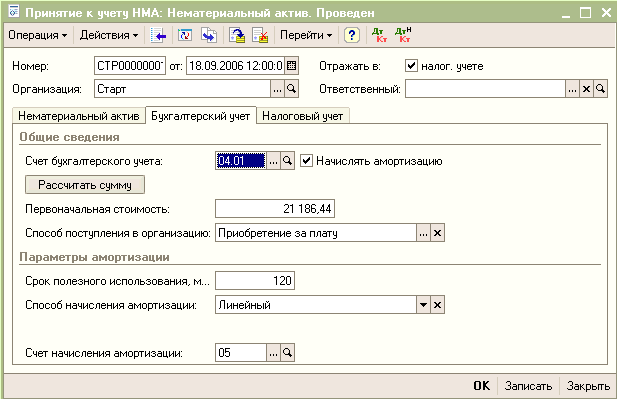Click the Номер input field
Screen dimensions: 617x399
130,66
